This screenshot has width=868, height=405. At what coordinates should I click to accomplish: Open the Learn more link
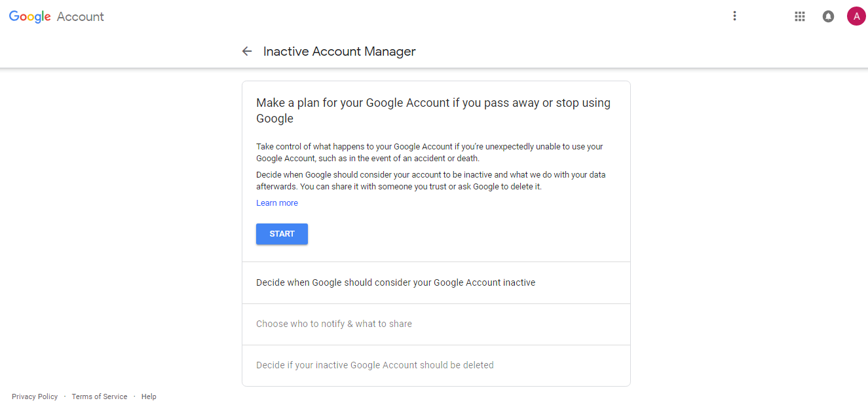(277, 203)
